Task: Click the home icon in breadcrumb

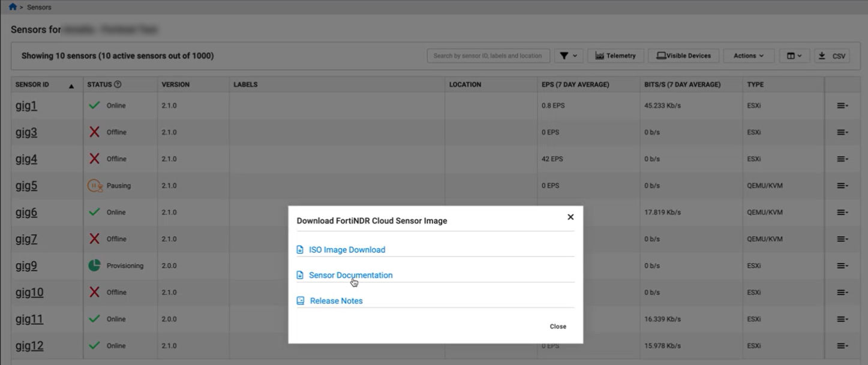Action: pos(13,7)
